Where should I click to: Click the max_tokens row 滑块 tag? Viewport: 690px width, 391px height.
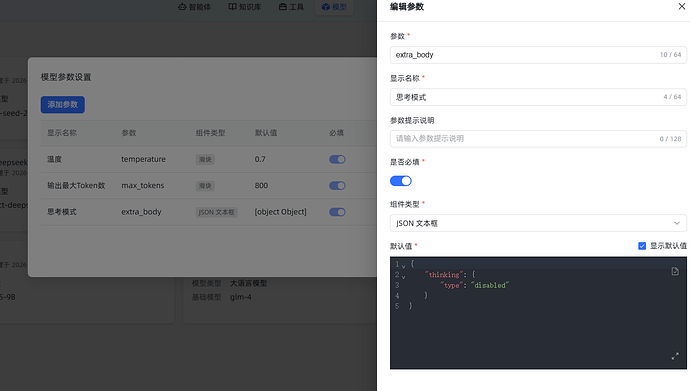tap(205, 186)
